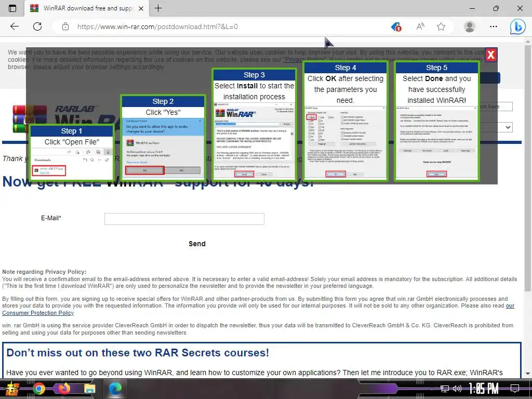532x399 pixels.
Task: Click the Step 3 Select Install thumbnail
Action: tap(254, 124)
